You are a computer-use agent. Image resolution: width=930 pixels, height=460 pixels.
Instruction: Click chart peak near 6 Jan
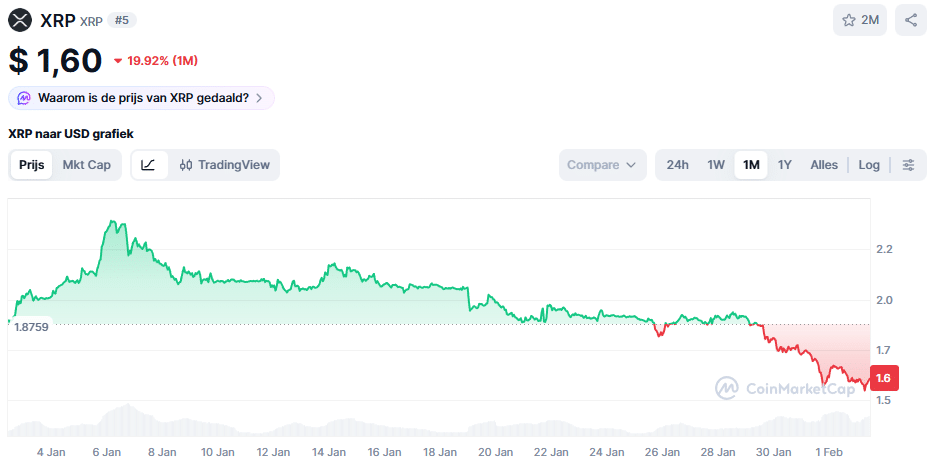pos(112,222)
